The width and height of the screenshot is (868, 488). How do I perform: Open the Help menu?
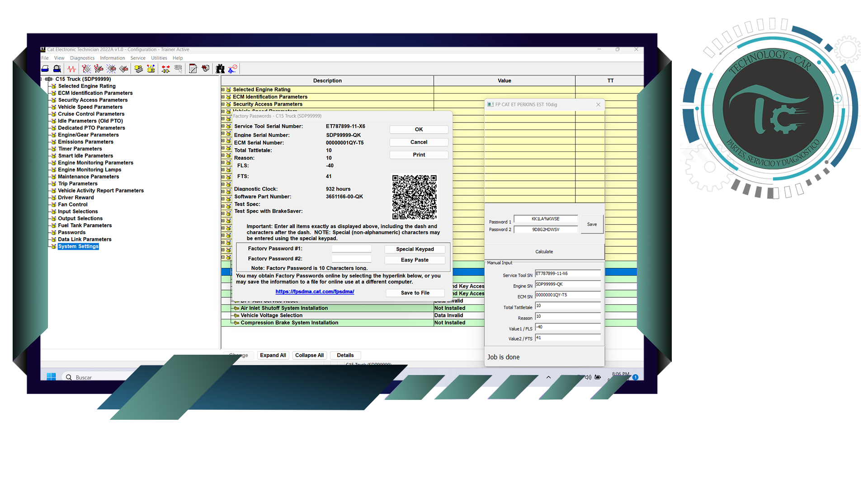point(178,58)
